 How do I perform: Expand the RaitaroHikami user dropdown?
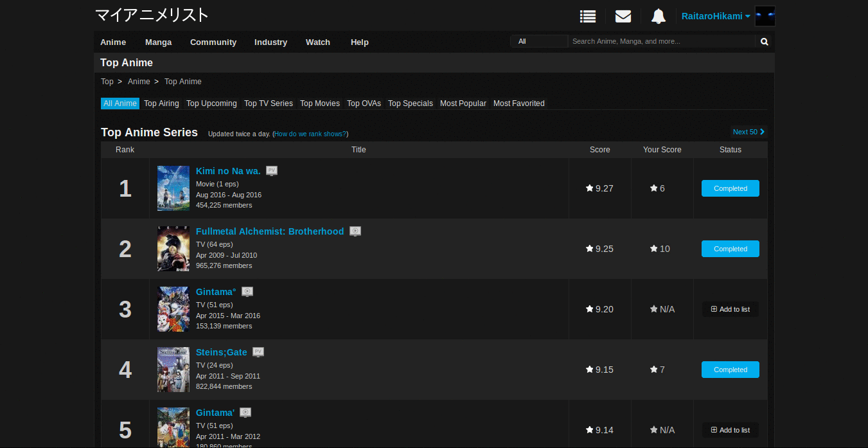[716, 16]
